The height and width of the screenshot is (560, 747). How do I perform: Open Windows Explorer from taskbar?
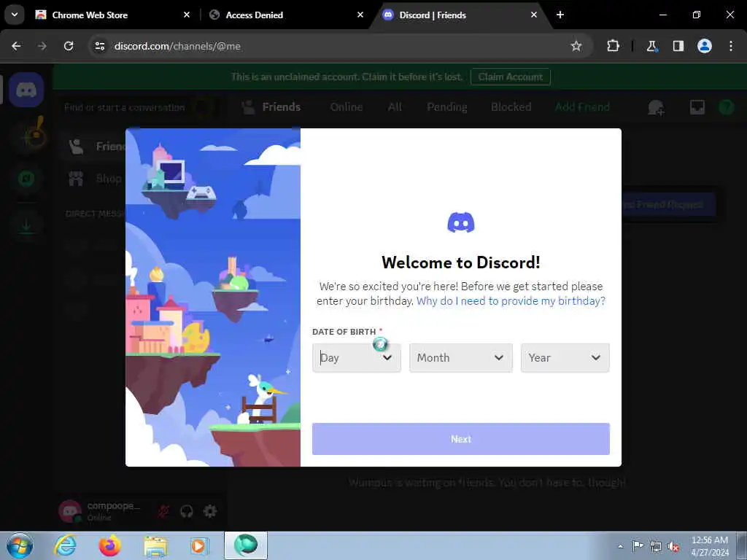pyautogui.click(x=155, y=545)
